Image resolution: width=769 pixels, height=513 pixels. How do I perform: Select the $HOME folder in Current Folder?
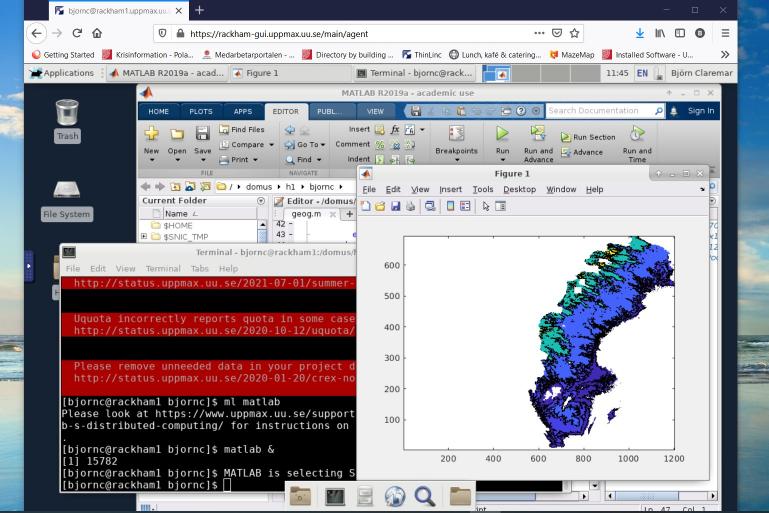(178, 226)
